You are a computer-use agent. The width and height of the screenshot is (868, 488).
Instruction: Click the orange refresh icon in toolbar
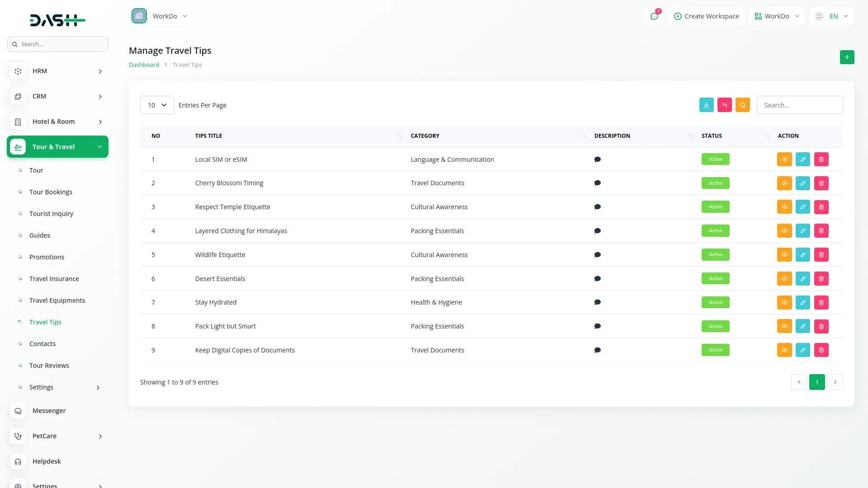pyautogui.click(x=742, y=105)
